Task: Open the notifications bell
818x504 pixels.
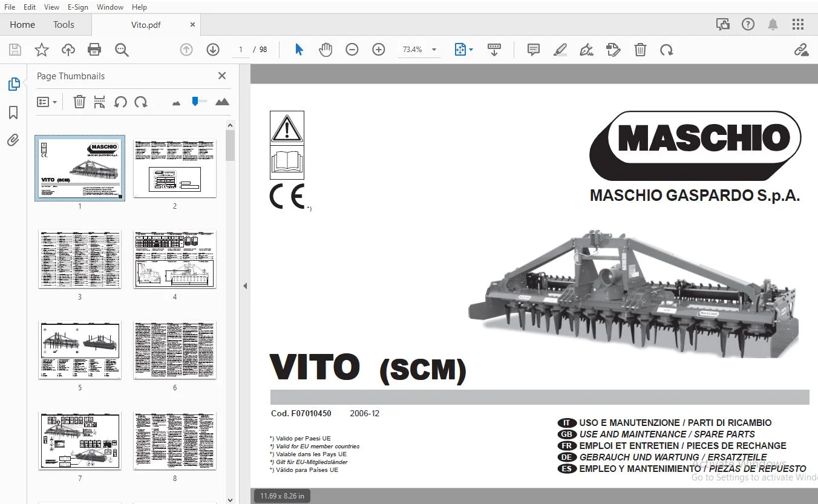Action: (x=773, y=24)
